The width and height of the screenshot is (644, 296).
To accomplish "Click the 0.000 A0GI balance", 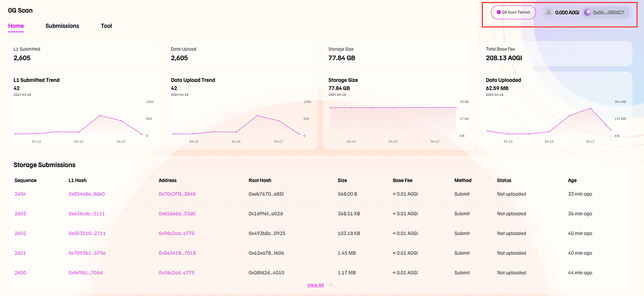I will [567, 12].
